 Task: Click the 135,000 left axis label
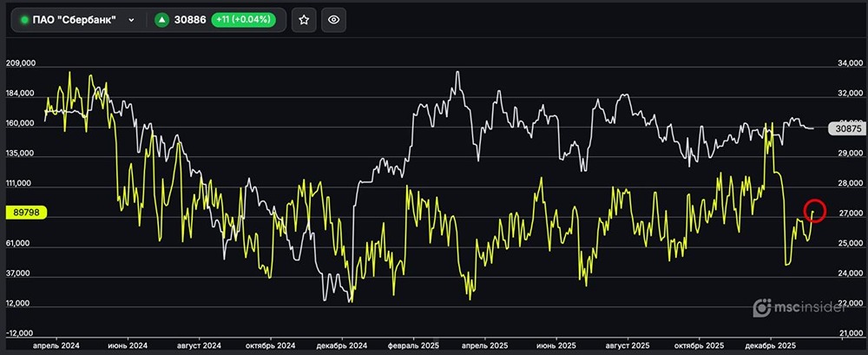coord(21,154)
